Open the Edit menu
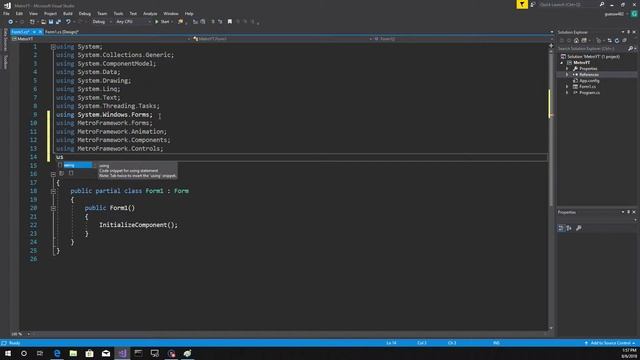 pos(19,13)
